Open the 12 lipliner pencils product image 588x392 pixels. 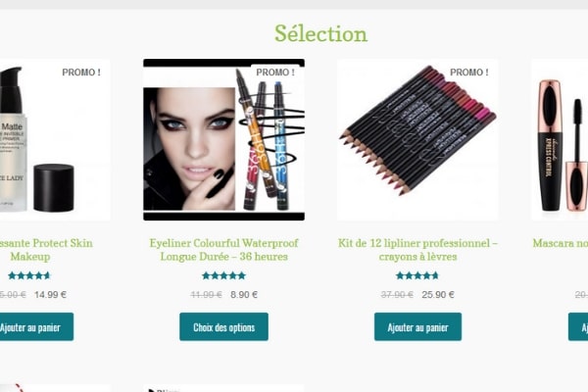click(417, 139)
